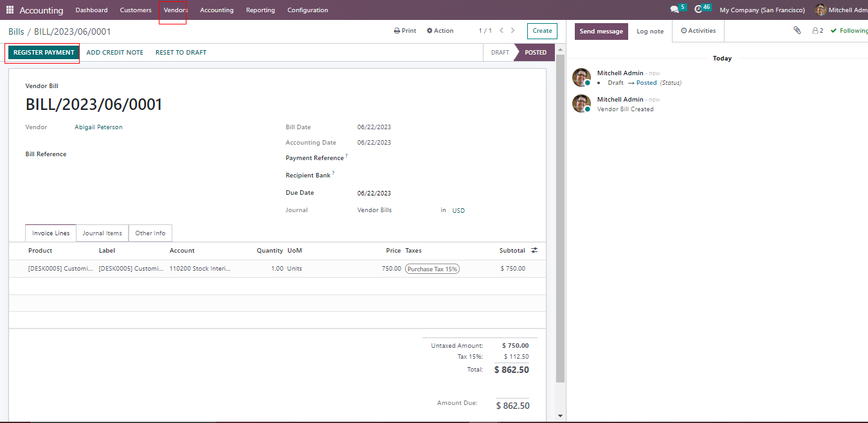This screenshot has width=868, height=423.
Task: Open column settings icon in invoice lines
Action: point(534,251)
